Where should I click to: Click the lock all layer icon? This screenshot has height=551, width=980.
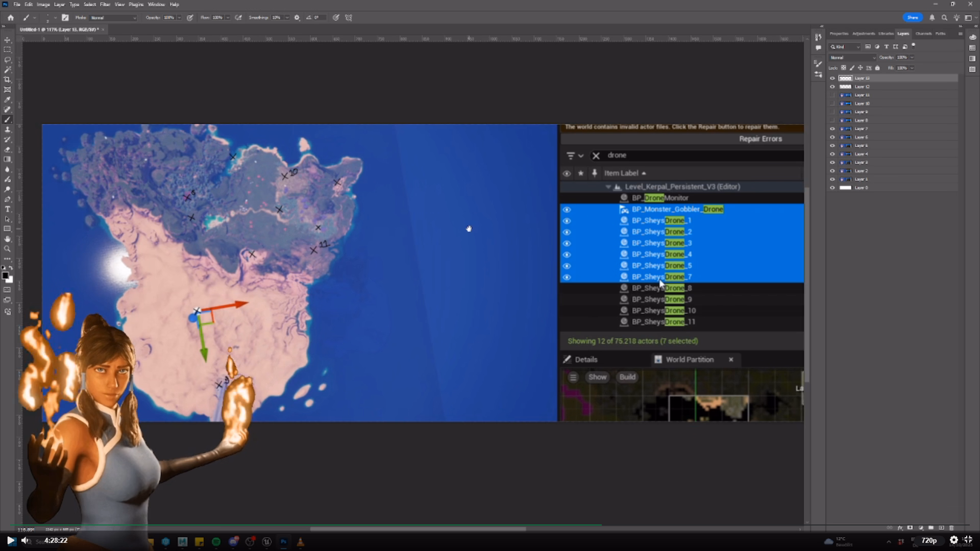pos(877,68)
